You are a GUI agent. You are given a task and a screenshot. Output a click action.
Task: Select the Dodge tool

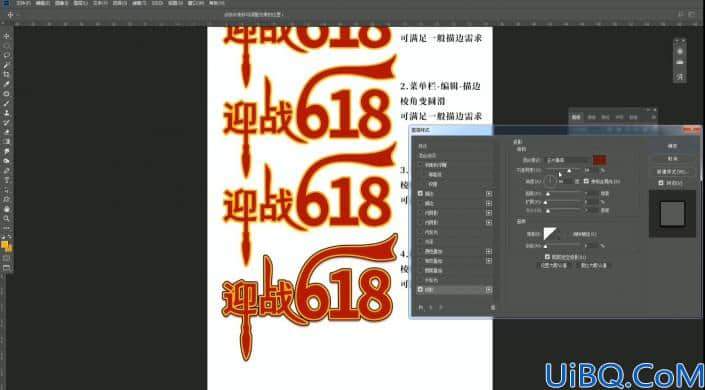point(7,161)
